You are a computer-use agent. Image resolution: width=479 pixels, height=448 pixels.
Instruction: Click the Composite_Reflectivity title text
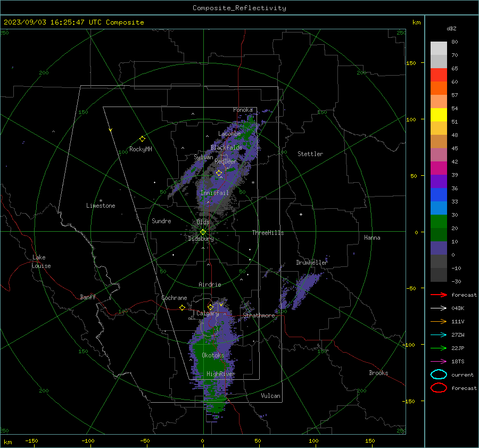click(239, 8)
